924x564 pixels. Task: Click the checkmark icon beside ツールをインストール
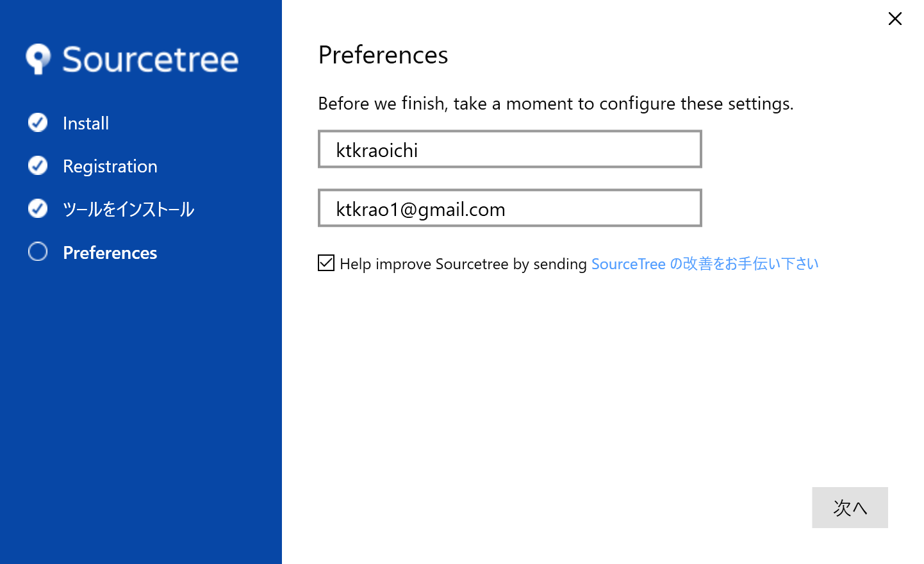[x=38, y=208]
